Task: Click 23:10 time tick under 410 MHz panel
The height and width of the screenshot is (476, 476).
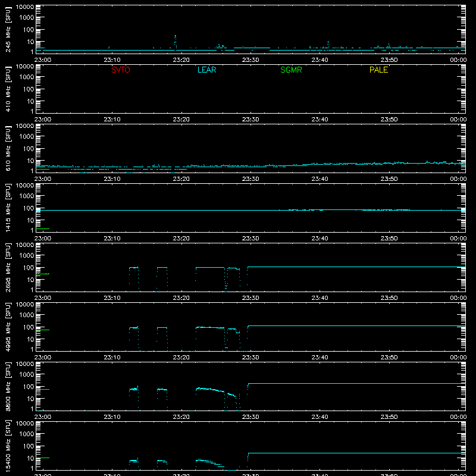Action: click(x=112, y=120)
